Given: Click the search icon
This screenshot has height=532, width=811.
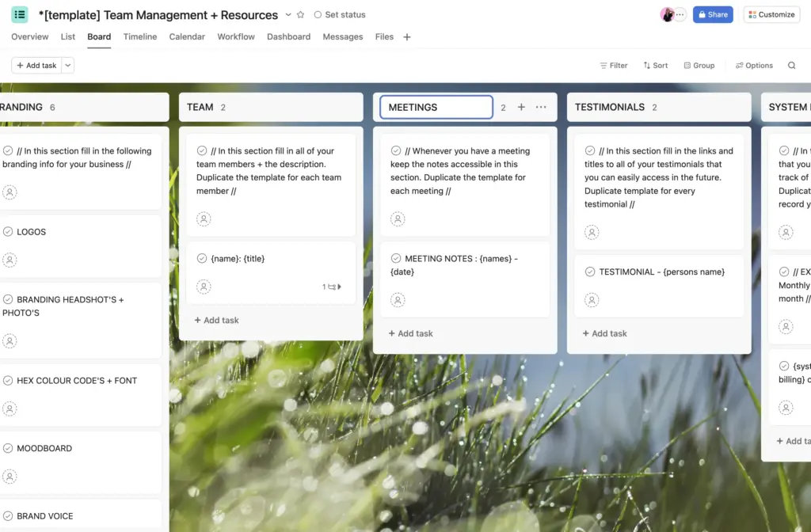Looking at the screenshot, I should (x=791, y=65).
